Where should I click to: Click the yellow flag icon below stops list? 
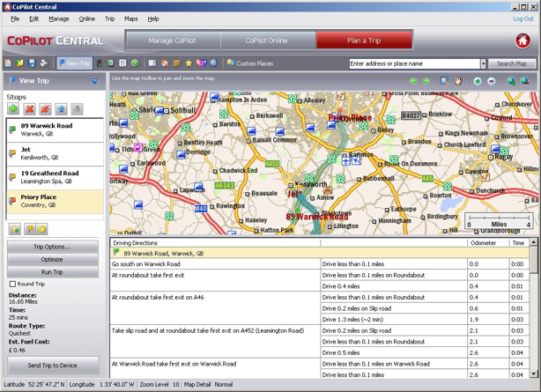click(x=30, y=229)
